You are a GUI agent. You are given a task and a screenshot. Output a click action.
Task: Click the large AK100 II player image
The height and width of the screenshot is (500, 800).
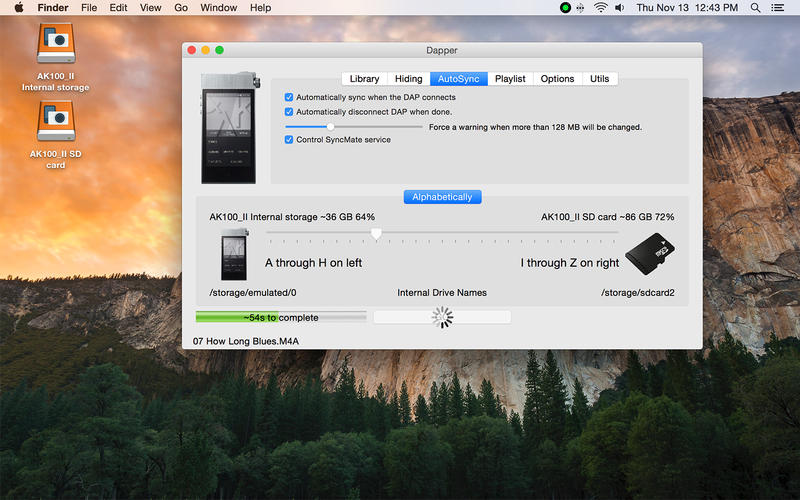(230, 128)
